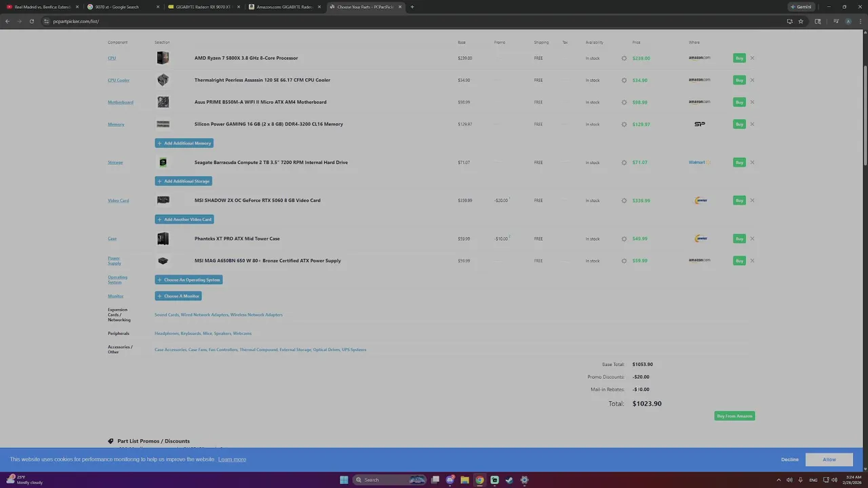868x488 pixels.
Task: Click Choose An Operating System button
Action: pos(189,280)
